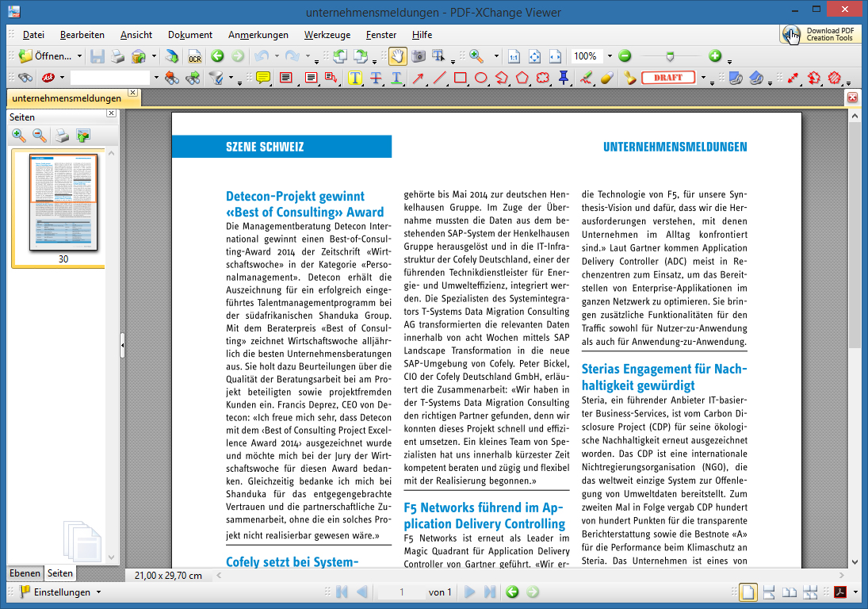This screenshot has width=868, height=609.
Task: Select the Pencil freehand tool
Action: click(587, 78)
